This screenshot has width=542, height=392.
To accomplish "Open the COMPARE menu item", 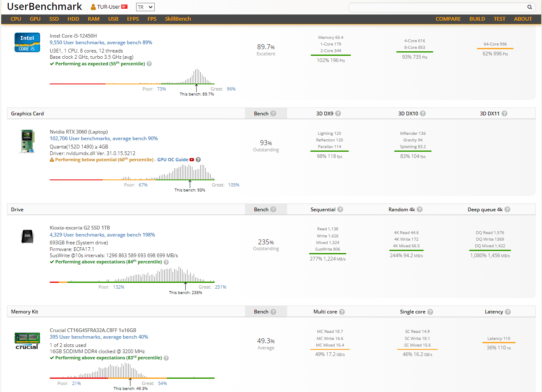I will point(448,19).
